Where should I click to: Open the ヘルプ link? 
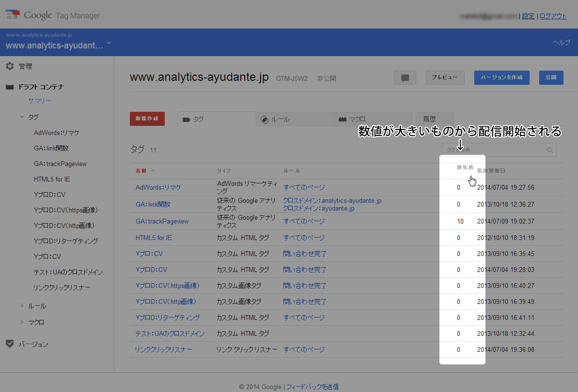coord(562,42)
